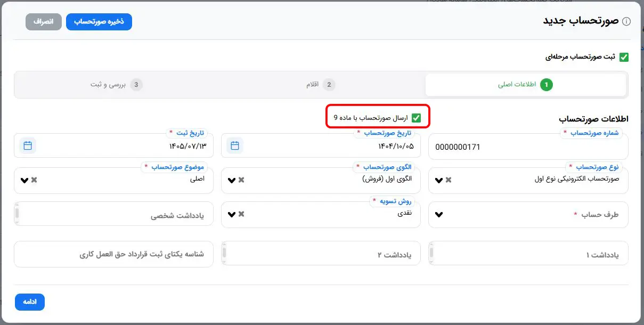This screenshot has height=325, width=644.
Task: Expand the موضوع صورتحساب dropdown arrow
Action: 25,180
